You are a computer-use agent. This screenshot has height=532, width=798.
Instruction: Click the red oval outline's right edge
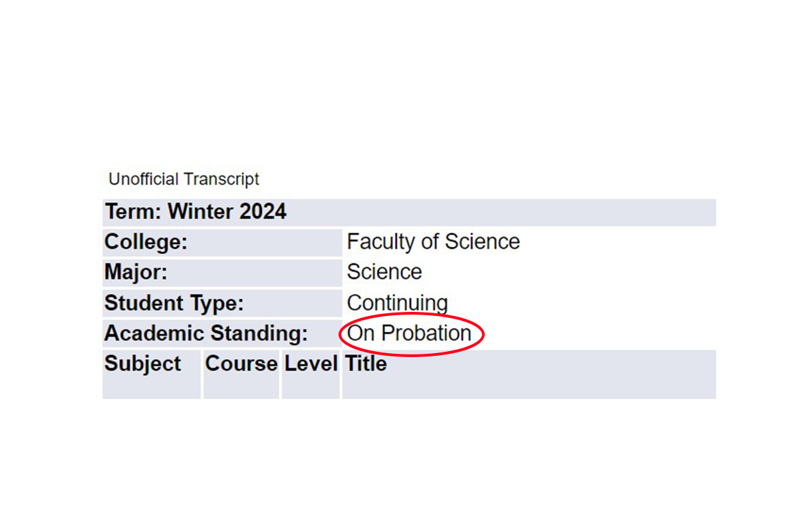pyautogui.click(x=483, y=334)
